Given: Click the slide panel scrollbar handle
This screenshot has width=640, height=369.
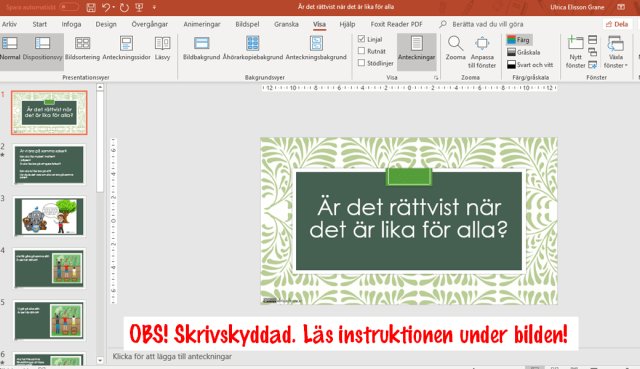Looking at the screenshot, I should tap(100, 141).
